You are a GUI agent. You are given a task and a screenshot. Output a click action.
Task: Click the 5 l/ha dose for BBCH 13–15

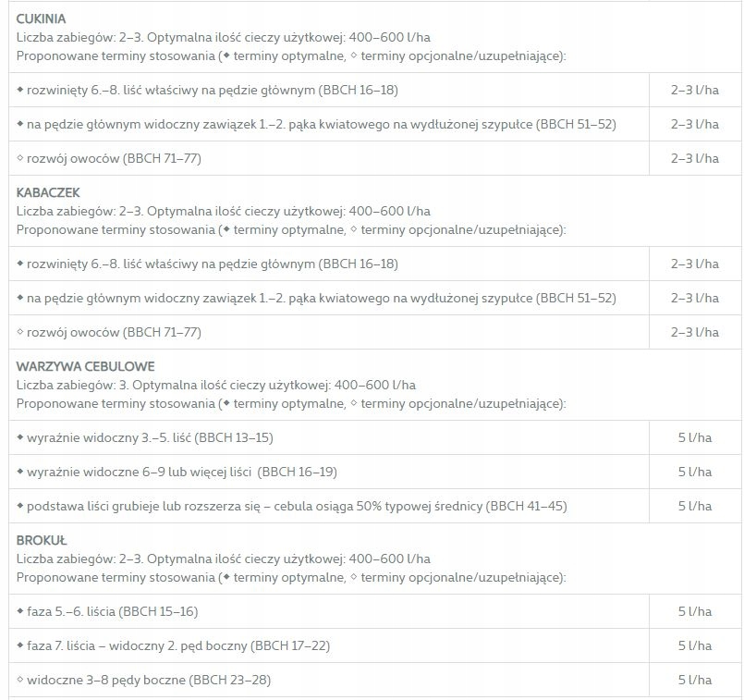pos(694,436)
